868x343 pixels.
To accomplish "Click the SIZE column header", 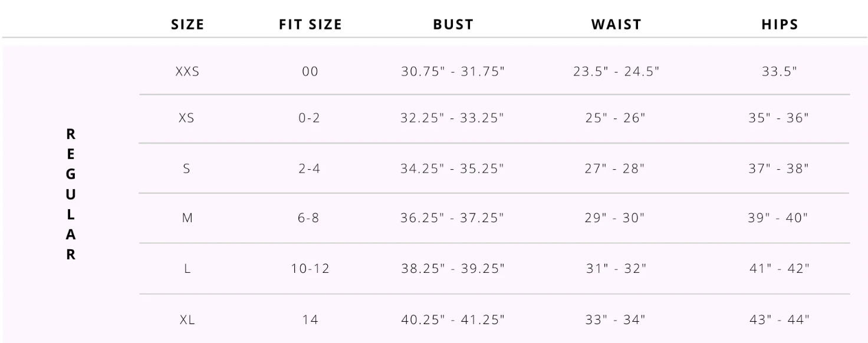I will click(188, 24).
